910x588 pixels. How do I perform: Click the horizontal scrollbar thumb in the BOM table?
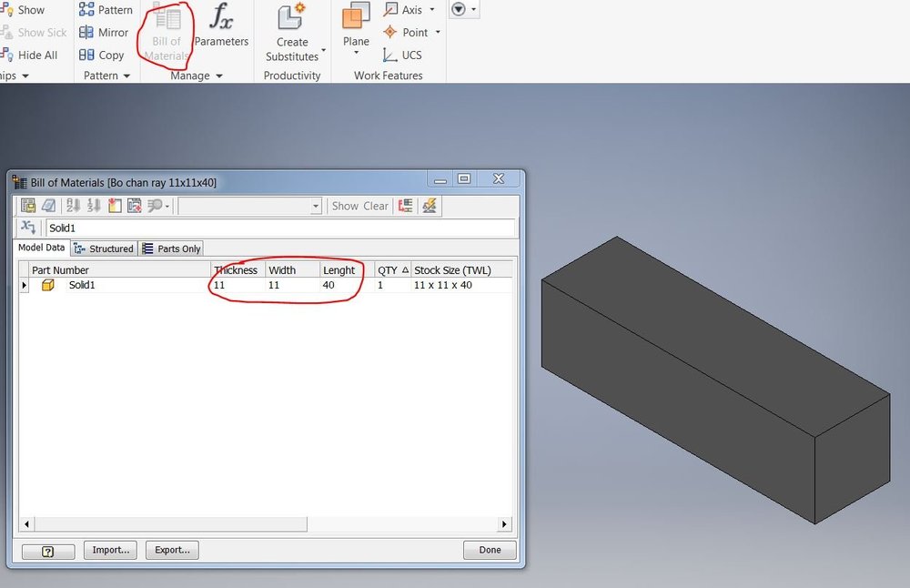(171, 524)
